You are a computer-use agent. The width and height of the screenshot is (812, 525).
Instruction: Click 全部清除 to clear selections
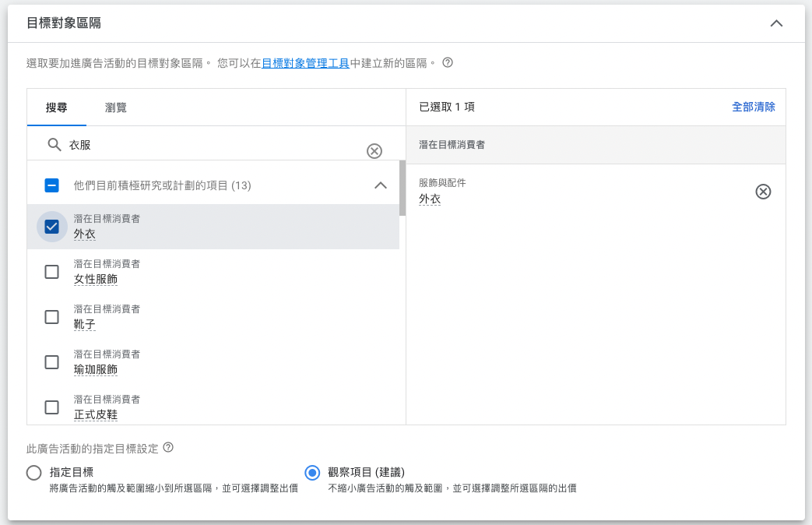(753, 107)
